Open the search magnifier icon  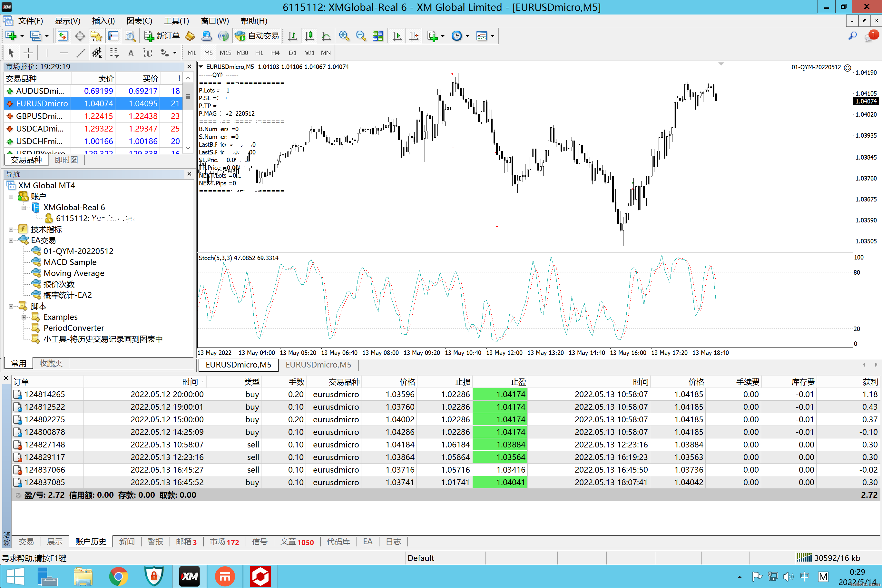852,36
